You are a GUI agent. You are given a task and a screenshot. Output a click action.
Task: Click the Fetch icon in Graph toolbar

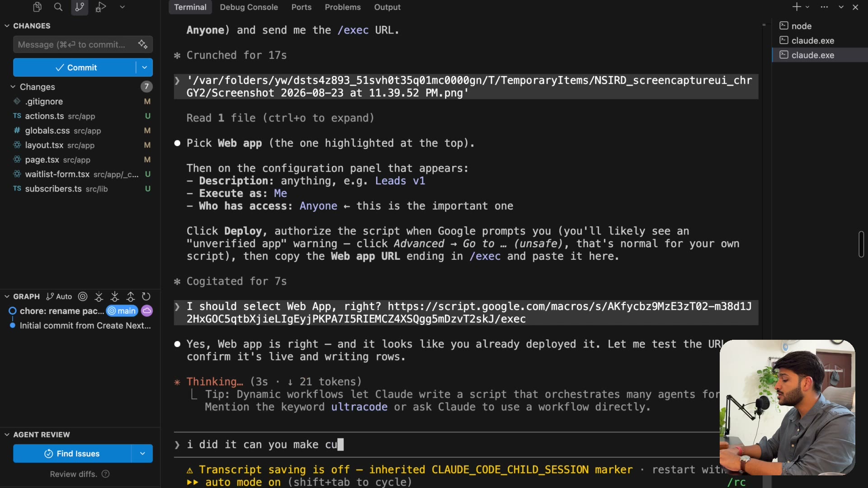99,296
